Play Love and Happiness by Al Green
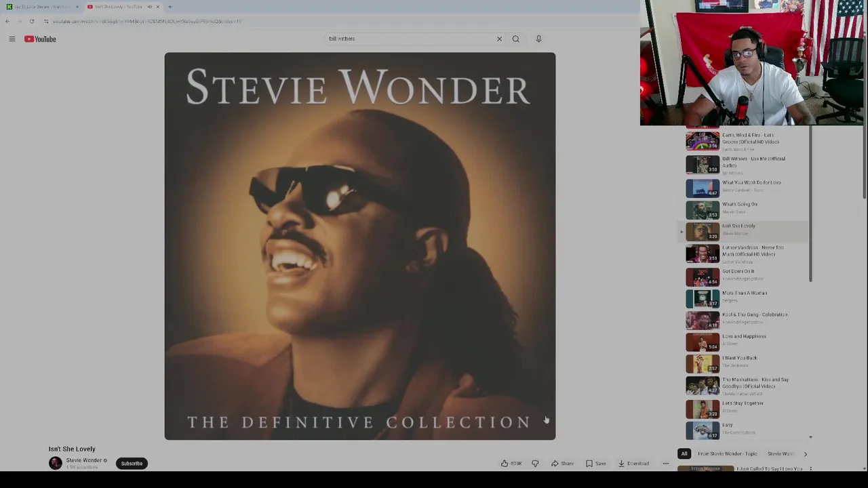 pos(744,341)
